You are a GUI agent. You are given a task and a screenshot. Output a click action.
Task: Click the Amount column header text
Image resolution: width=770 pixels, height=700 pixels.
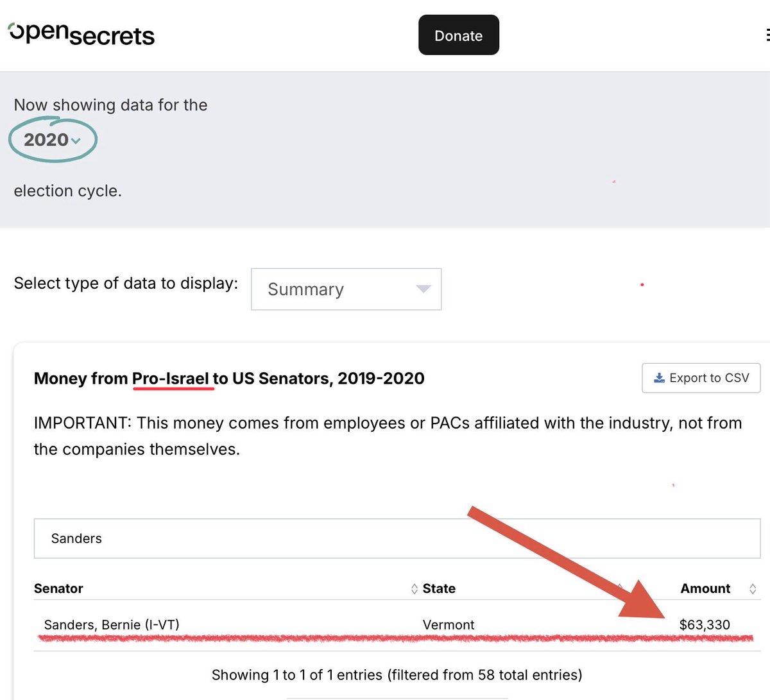pos(705,588)
